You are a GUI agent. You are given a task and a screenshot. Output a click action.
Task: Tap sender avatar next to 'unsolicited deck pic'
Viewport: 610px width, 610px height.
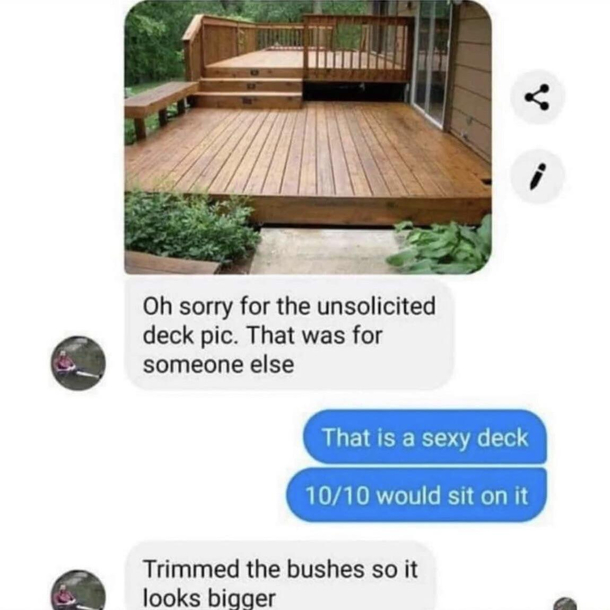click(x=78, y=363)
